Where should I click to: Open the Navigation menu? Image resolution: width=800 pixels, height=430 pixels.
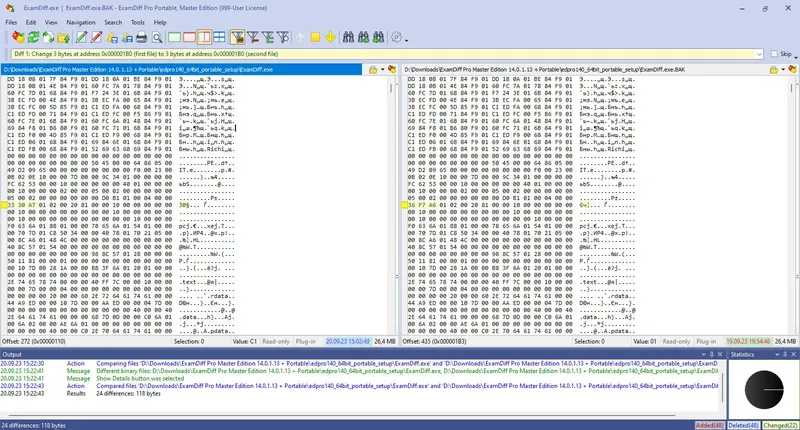pos(81,22)
